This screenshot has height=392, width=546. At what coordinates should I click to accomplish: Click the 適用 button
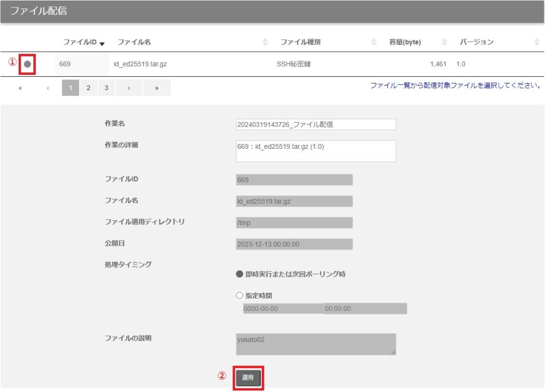click(x=248, y=377)
